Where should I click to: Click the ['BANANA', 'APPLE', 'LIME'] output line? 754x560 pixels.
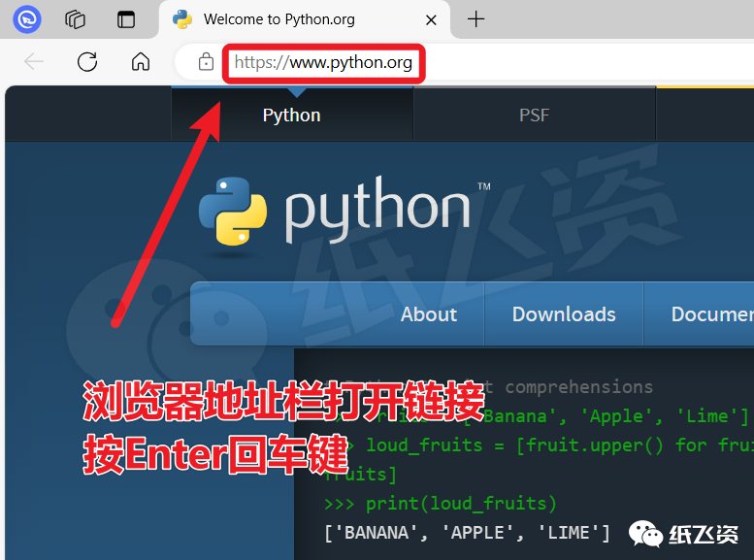point(468,533)
